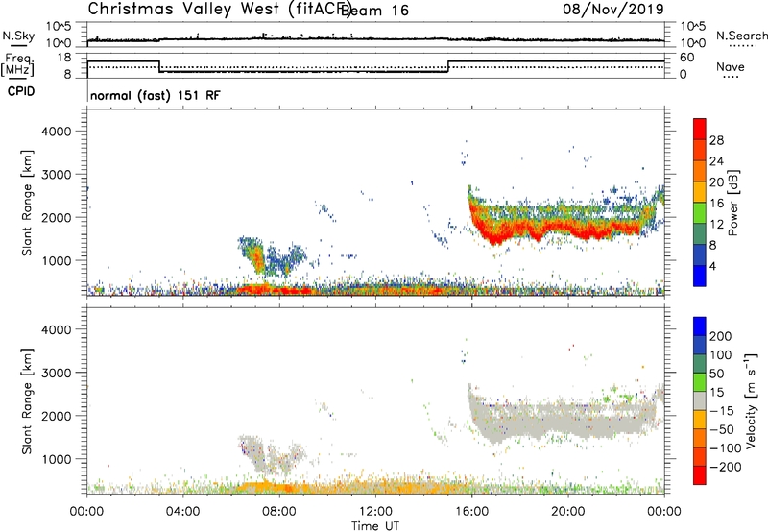Image resolution: width=768 pixels, height=532 pixels.
Task: Click the red top segment of Power colorbar
Action: pos(700,129)
